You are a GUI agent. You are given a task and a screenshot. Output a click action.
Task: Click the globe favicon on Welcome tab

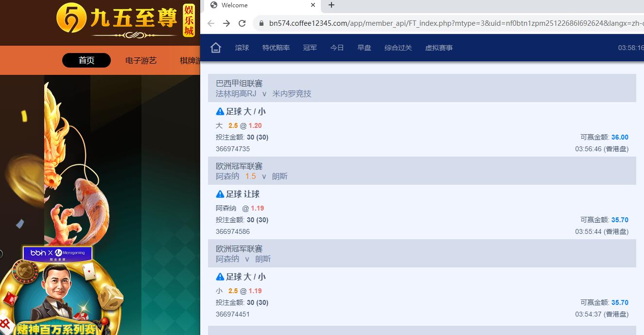tap(213, 5)
